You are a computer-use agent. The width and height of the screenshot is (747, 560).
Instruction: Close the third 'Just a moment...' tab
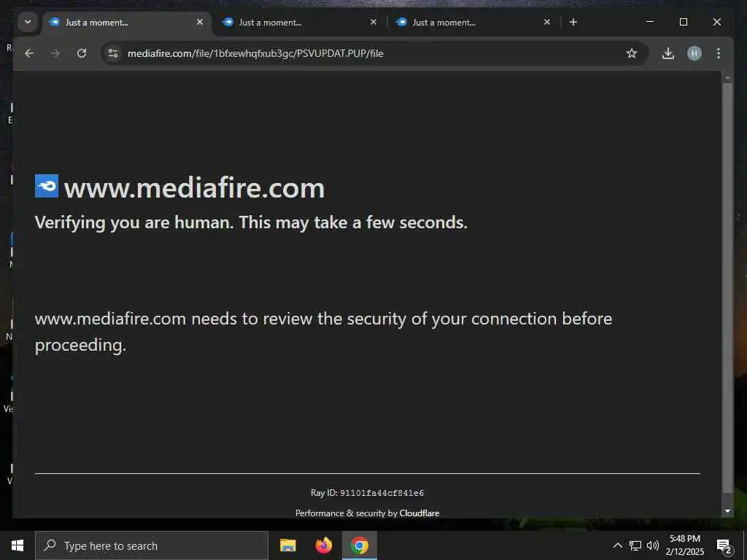coord(547,22)
